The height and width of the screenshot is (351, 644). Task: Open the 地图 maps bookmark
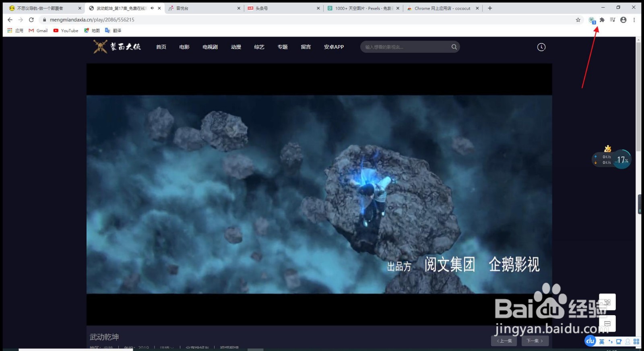[92, 31]
